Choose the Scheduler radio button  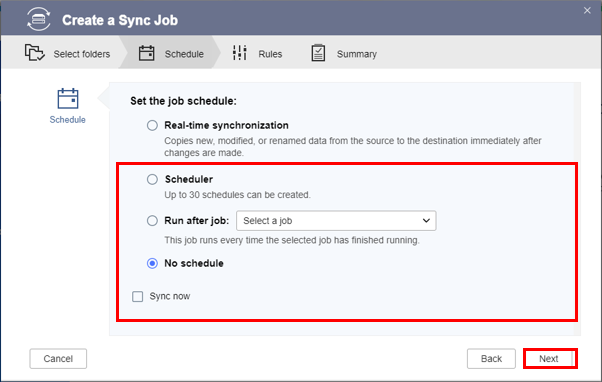point(152,179)
